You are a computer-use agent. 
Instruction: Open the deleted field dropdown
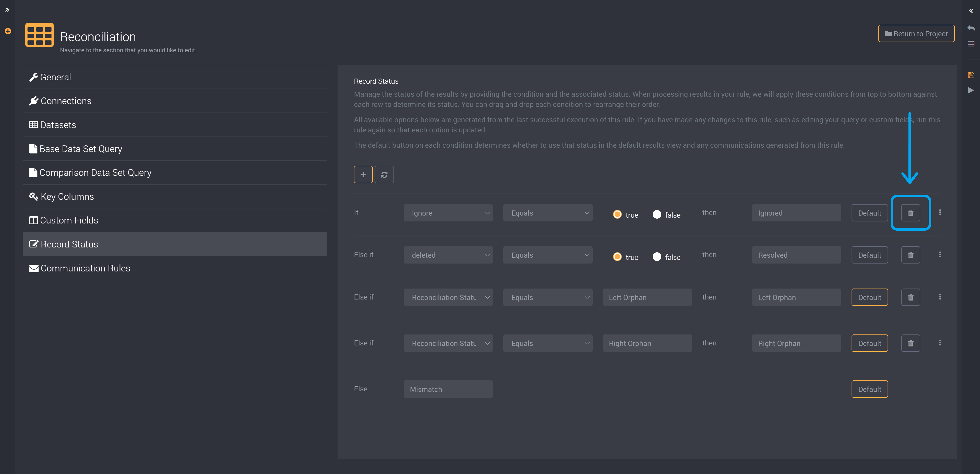tap(448, 255)
